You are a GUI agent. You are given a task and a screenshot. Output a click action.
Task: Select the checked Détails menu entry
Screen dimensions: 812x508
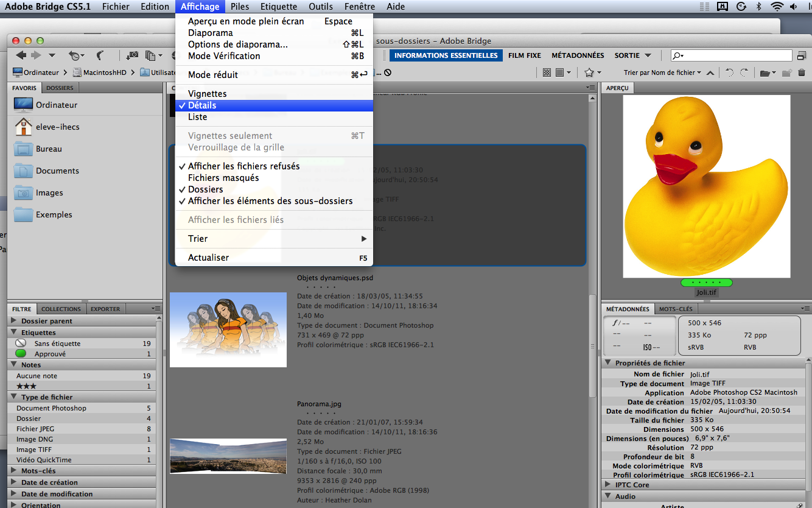tap(274, 105)
